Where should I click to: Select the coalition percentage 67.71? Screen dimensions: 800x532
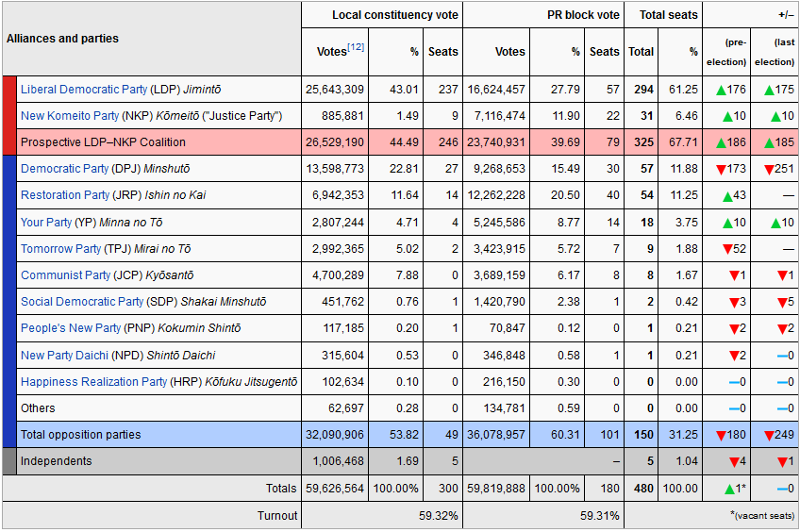point(683,142)
